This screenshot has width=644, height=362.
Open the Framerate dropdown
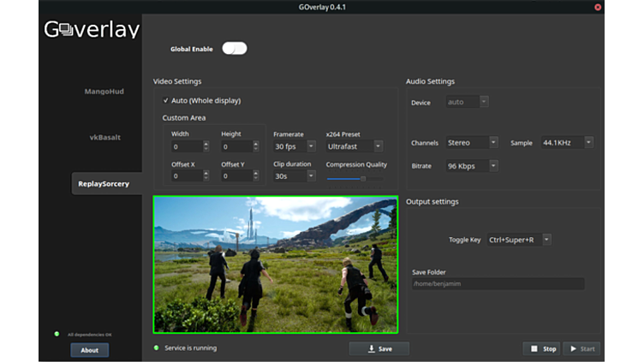coord(295,146)
